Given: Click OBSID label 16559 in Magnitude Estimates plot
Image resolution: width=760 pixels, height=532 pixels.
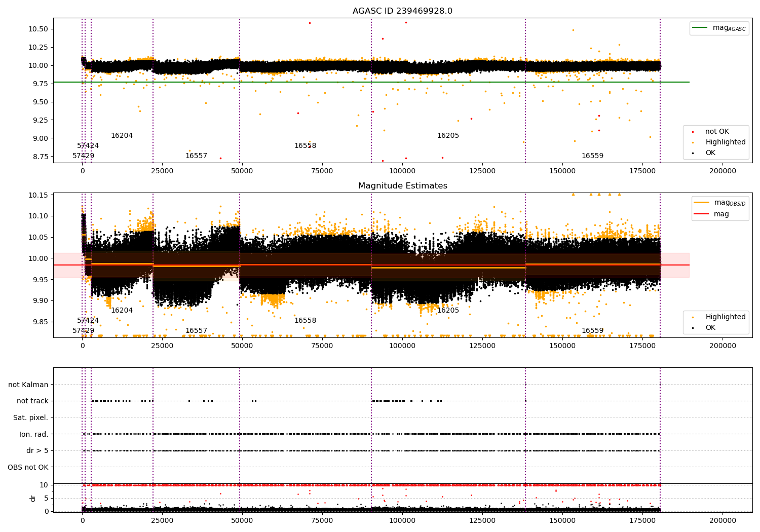Looking at the screenshot, I should 592,331.
